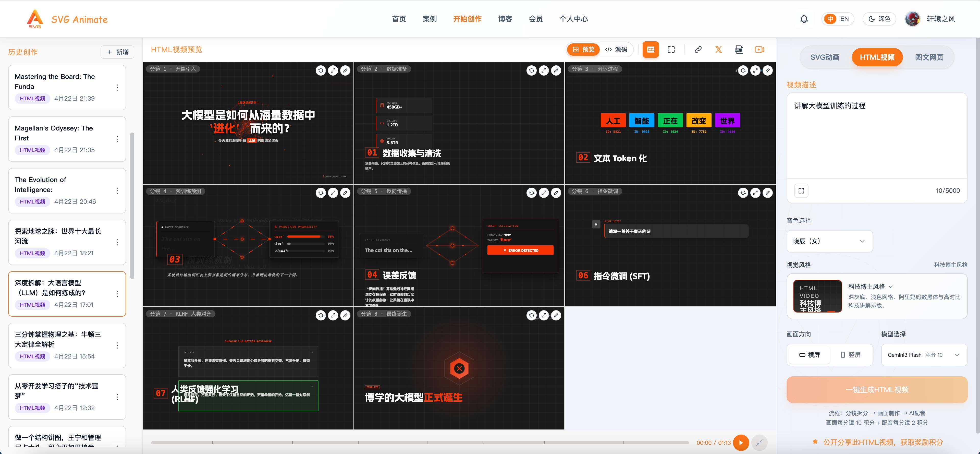Open user profile 轩辕之风
980x454 pixels.
point(930,19)
